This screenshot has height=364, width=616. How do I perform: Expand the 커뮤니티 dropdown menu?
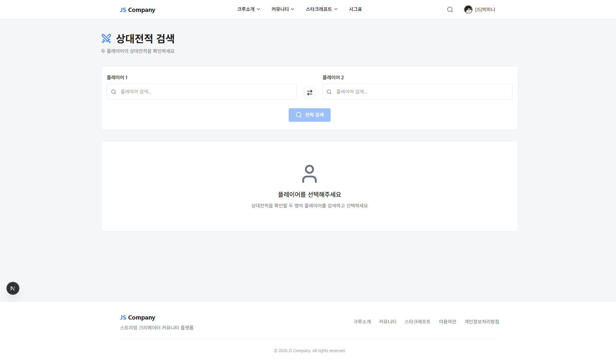point(283,9)
